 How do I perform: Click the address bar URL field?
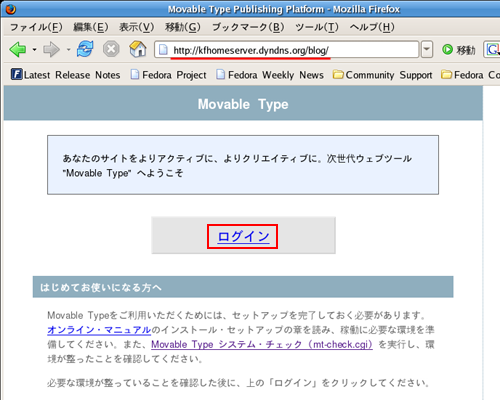click(x=287, y=50)
